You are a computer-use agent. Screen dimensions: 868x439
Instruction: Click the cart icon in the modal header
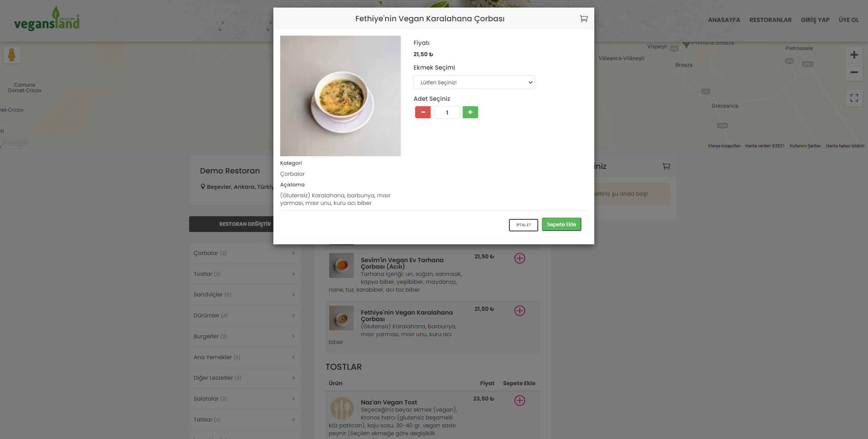coord(584,19)
